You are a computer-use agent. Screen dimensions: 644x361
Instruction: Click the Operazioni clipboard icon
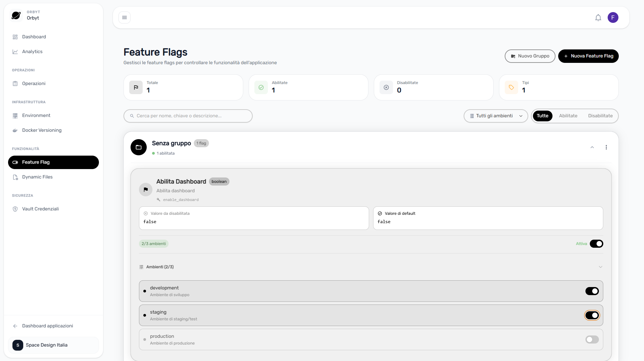click(x=15, y=84)
